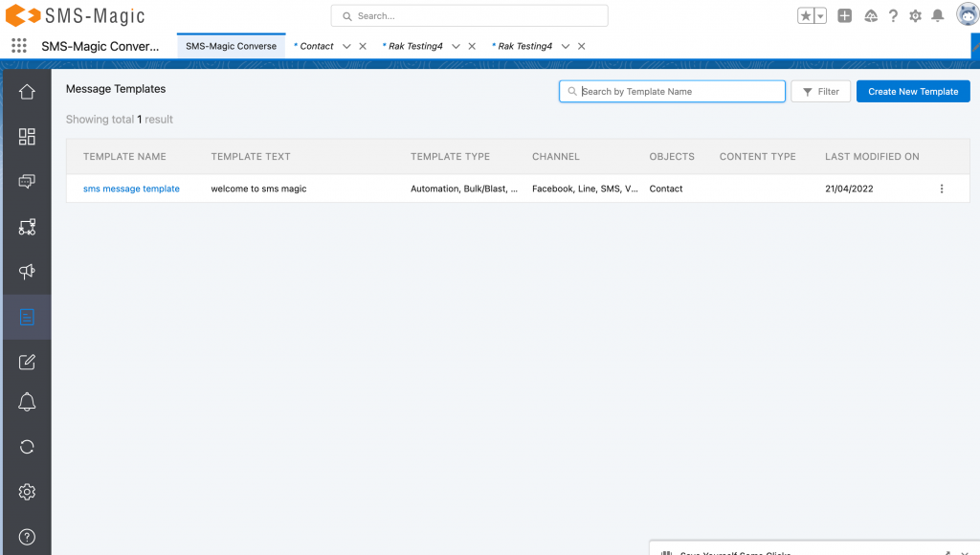
Task: Select the Automation flow icon in the sidebar
Action: pyautogui.click(x=27, y=227)
